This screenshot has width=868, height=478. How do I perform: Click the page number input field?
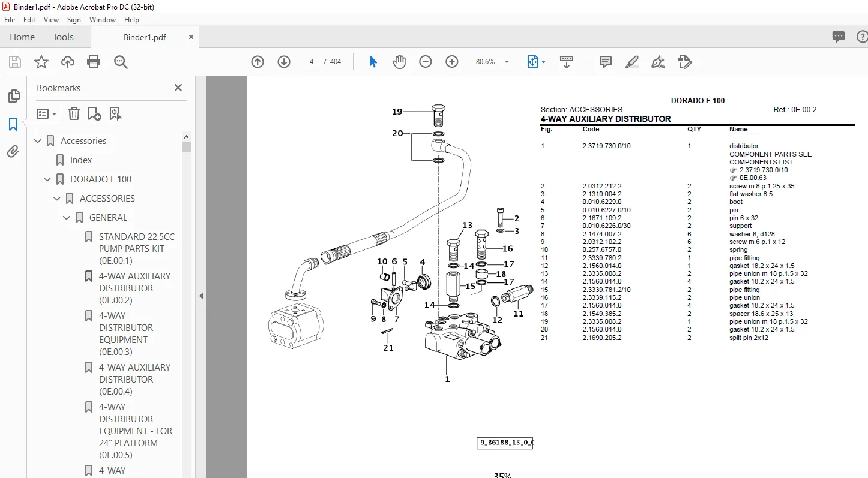click(x=312, y=62)
